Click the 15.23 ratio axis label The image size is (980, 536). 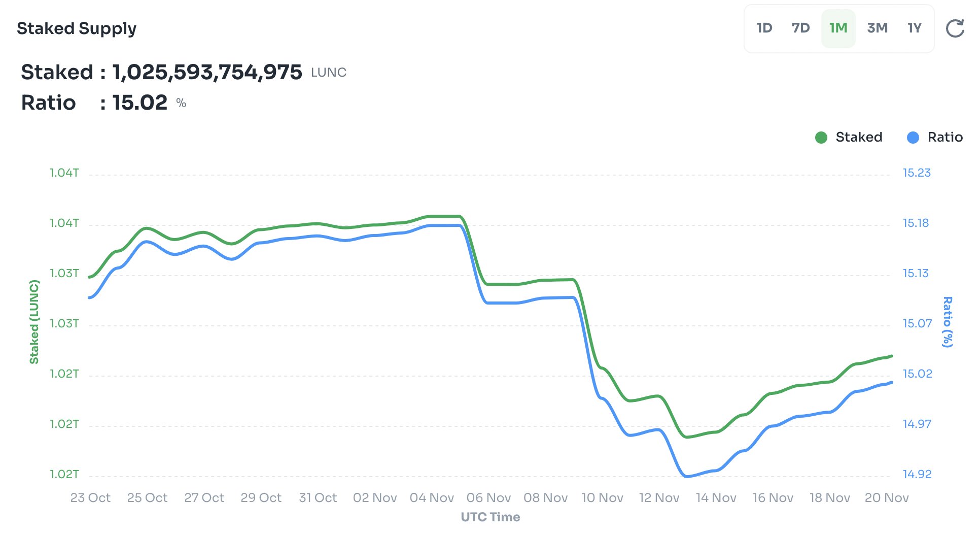pyautogui.click(x=917, y=173)
